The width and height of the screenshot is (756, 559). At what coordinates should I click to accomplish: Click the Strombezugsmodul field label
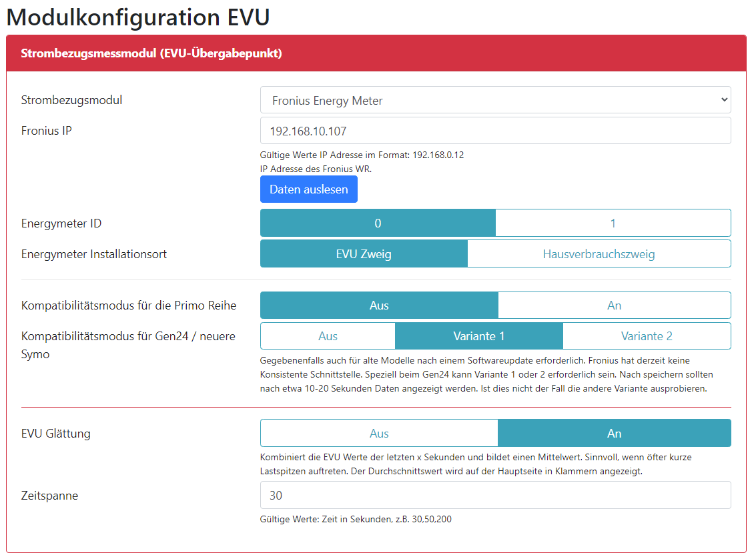71,100
